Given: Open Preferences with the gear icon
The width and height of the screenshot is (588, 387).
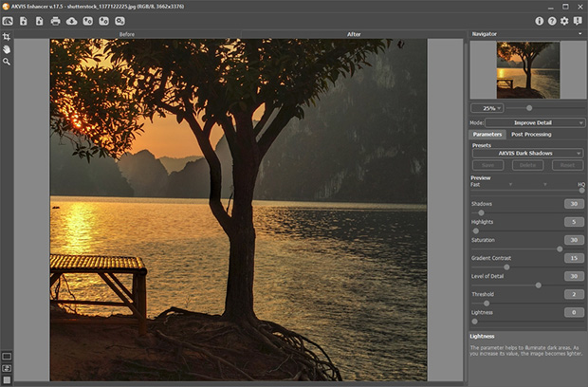Looking at the screenshot, I should pyautogui.click(x=564, y=21).
